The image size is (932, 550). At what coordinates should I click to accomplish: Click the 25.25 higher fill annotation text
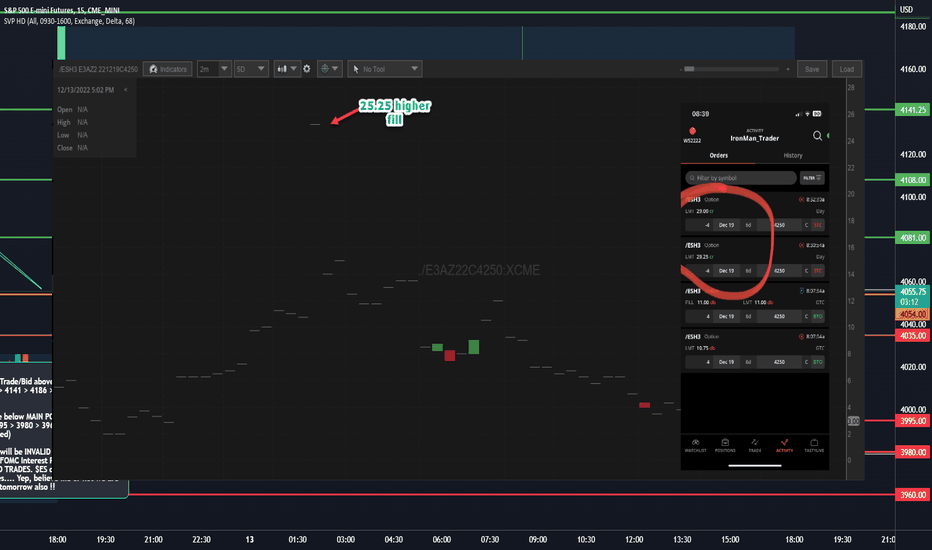pos(395,112)
